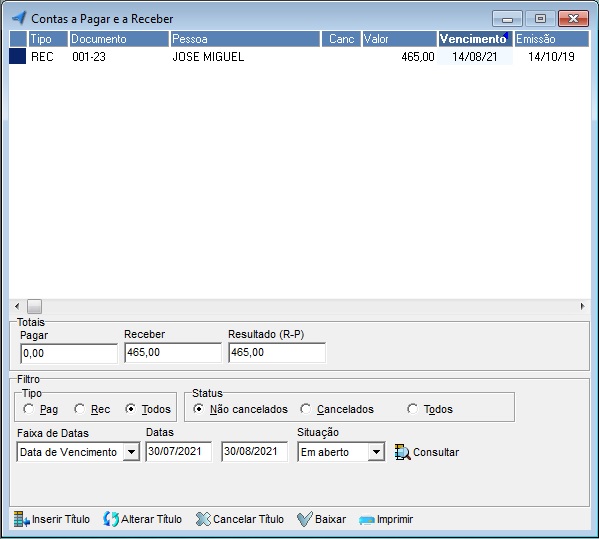Select Todos under Tipo filter

pos(130,409)
